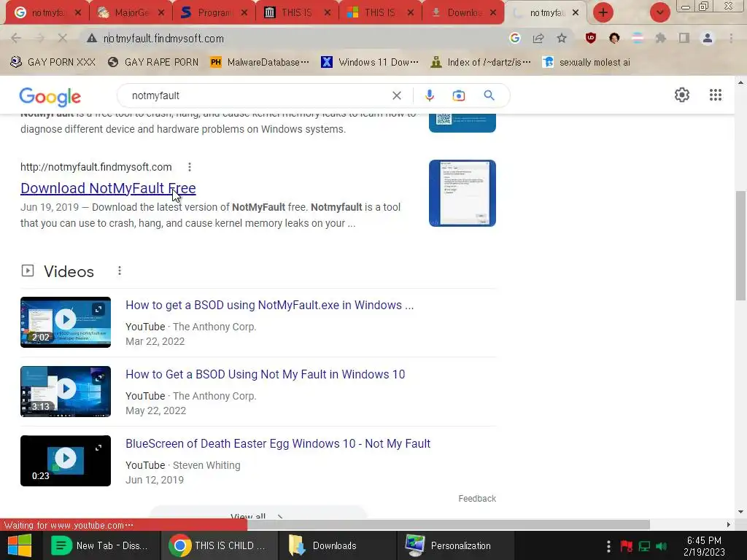The image size is (747, 560).
Task: Stop loading the current page
Action: pos(63,39)
